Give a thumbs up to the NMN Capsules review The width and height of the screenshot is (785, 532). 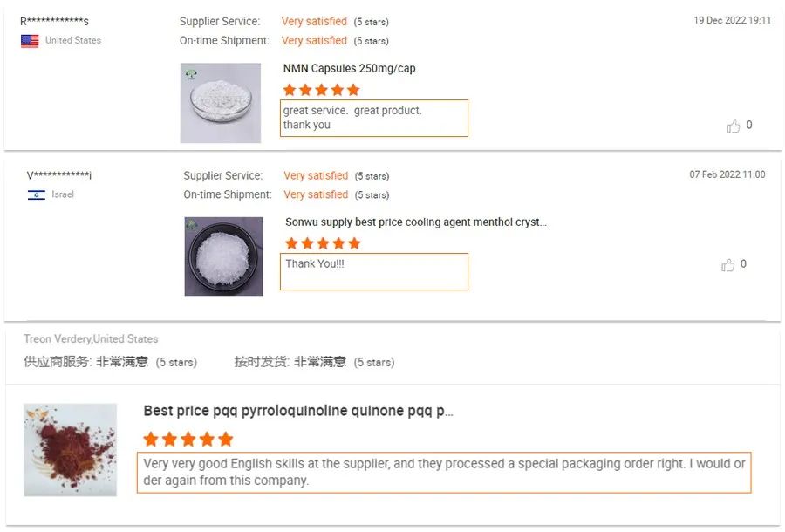pyautogui.click(x=733, y=126)
